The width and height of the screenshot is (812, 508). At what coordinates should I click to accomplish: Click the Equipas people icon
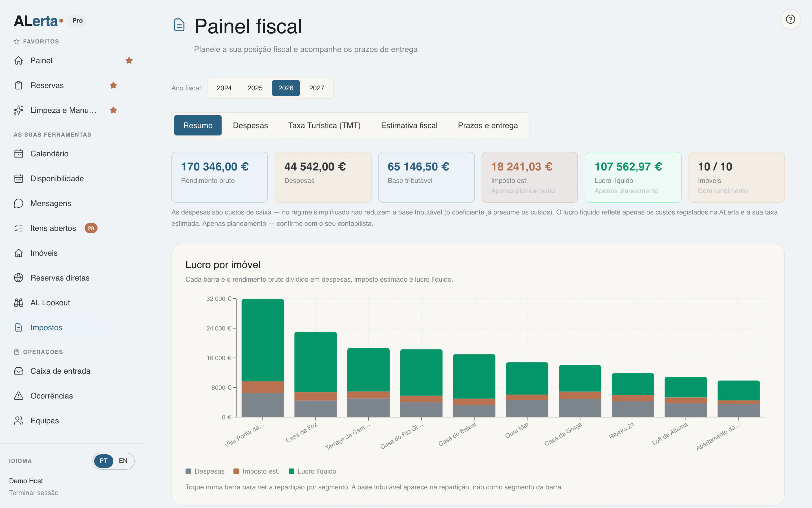click(18, 421)
